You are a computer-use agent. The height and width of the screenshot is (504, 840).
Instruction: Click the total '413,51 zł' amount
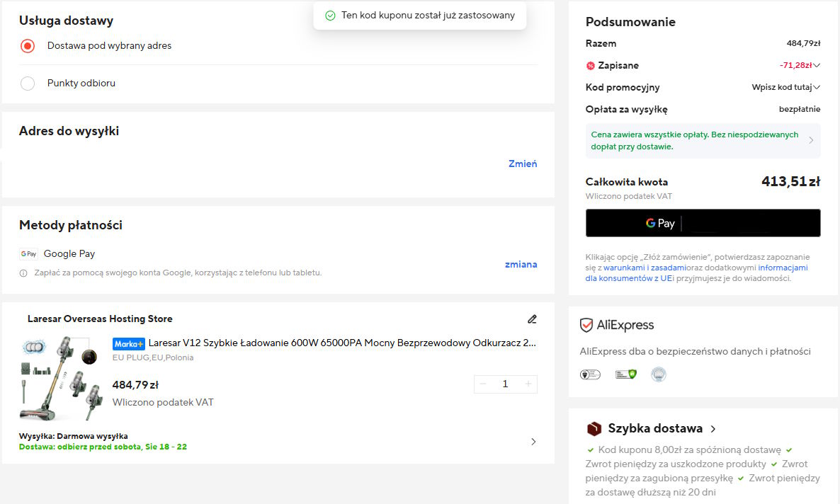click(x=790, y=182)
